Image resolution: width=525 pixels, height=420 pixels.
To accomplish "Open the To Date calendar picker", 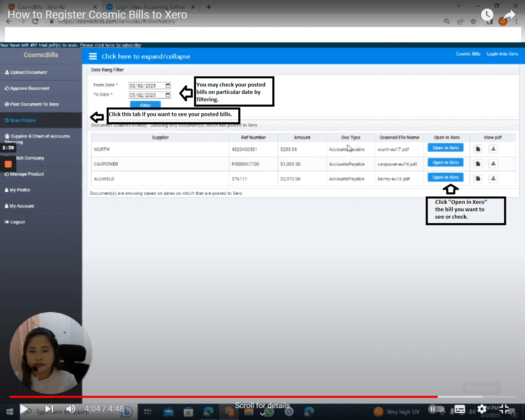I will click(168, 95).
